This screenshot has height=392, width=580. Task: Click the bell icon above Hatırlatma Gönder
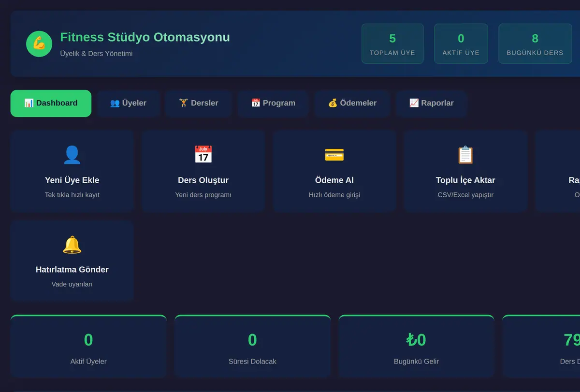72,245
